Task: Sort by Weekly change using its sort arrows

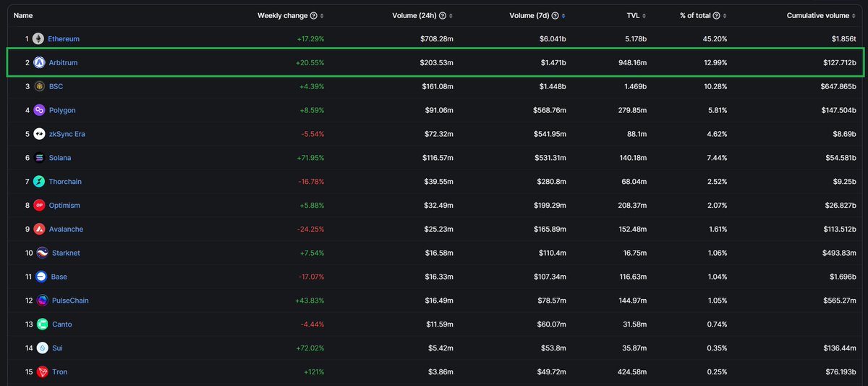Action: 322,15
